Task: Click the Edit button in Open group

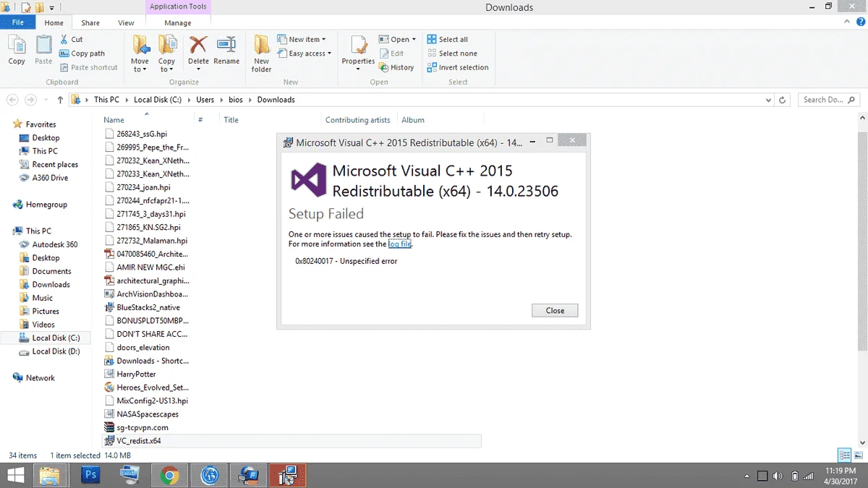Action: click(391, 53)
